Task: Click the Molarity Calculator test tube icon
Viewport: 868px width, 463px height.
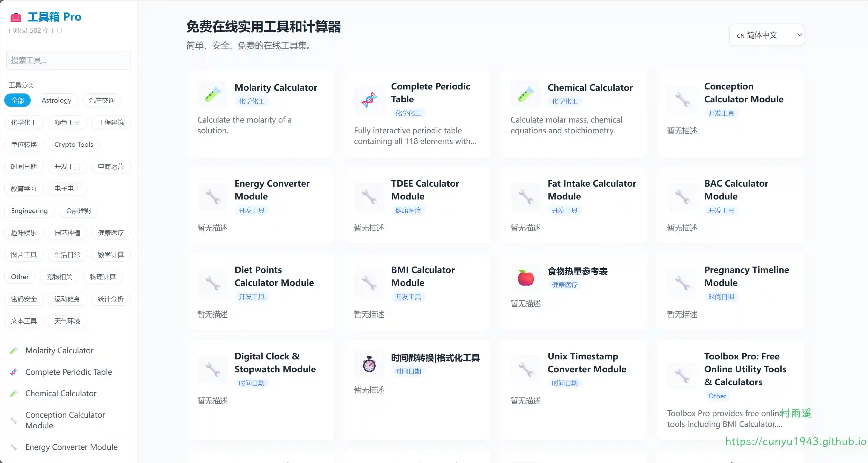Action: click(213, 94)
